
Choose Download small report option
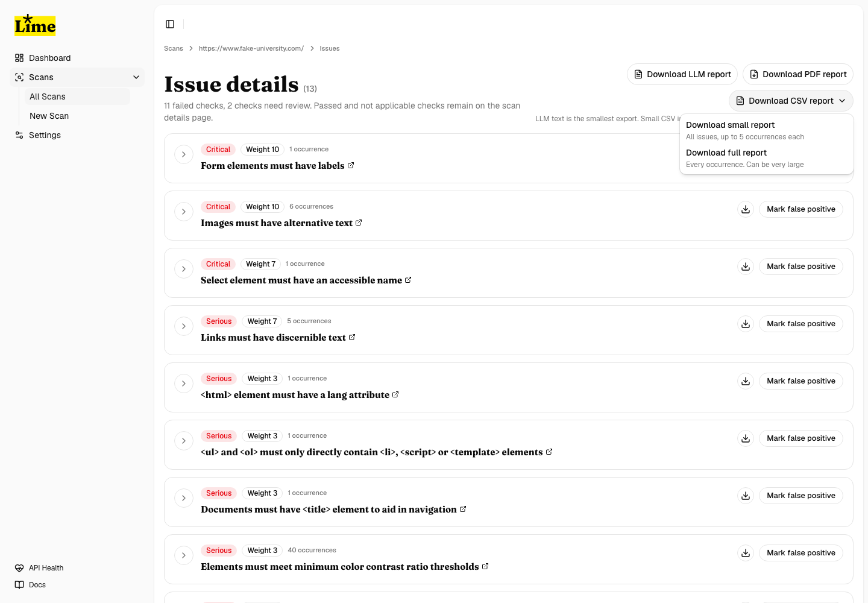coord(730,125)
